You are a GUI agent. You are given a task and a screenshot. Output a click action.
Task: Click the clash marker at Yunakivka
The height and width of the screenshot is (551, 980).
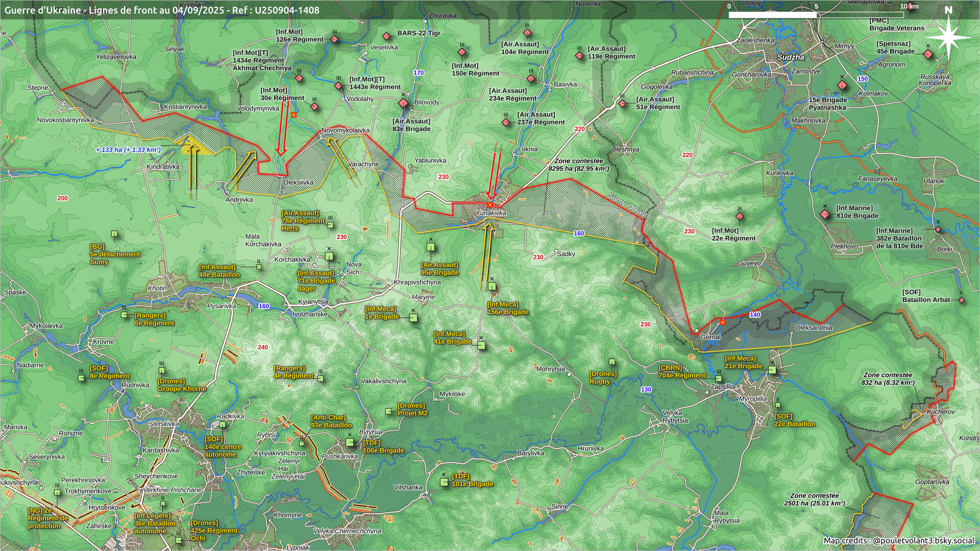point(490,205)
